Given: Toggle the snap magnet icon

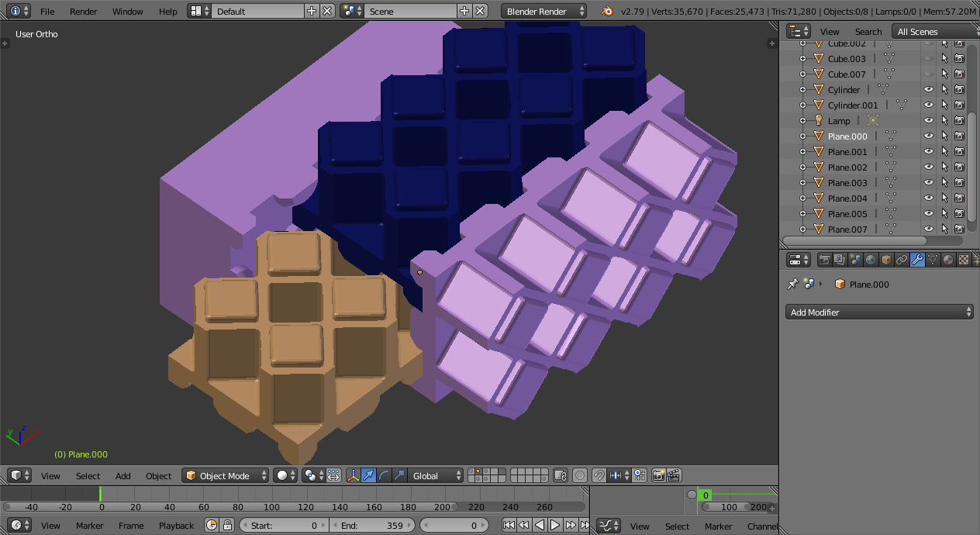Looking at the screenshot, I should pos(599,475).
